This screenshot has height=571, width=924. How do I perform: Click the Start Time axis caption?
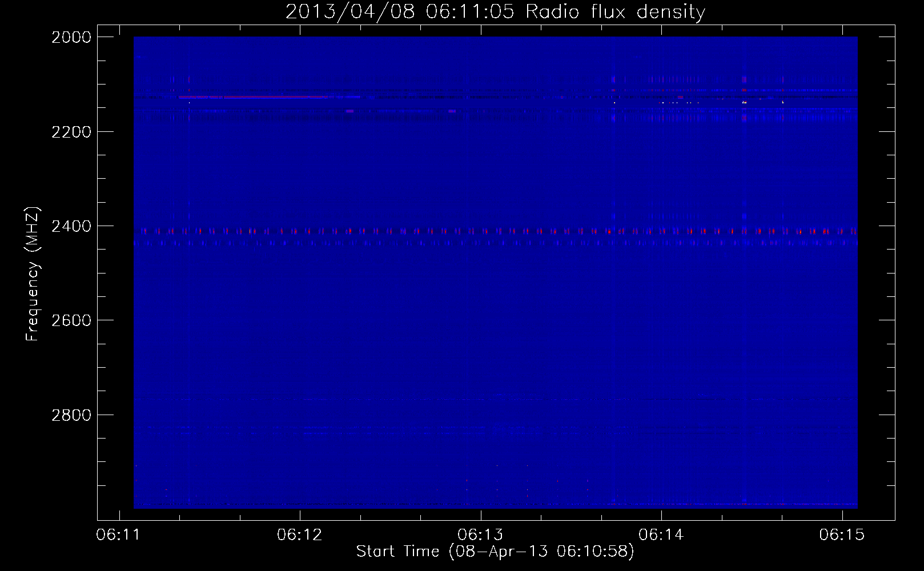point(495,552)
